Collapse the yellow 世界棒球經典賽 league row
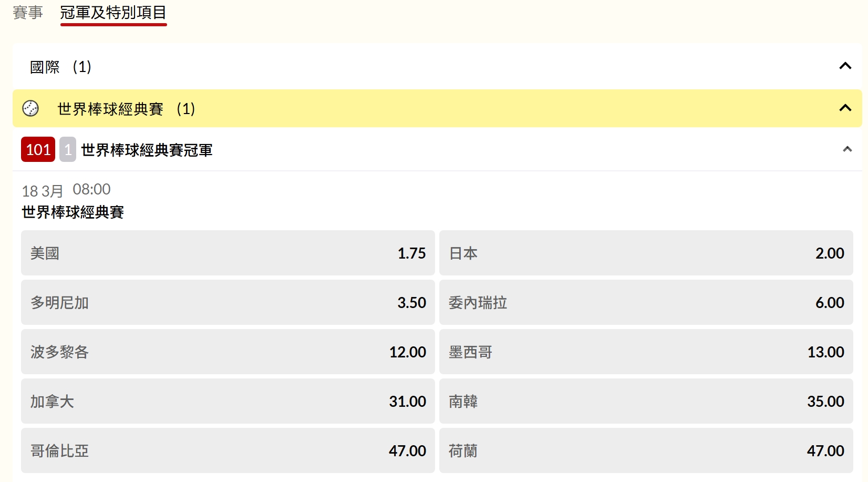 pyautogui.click(x=845, y=108)
